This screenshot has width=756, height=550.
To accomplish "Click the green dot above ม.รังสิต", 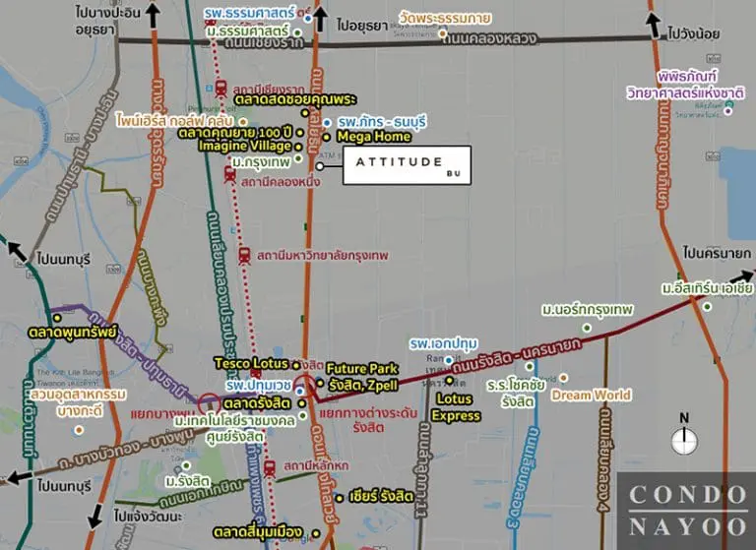I will pyautogui.click(x=186, y=465).
